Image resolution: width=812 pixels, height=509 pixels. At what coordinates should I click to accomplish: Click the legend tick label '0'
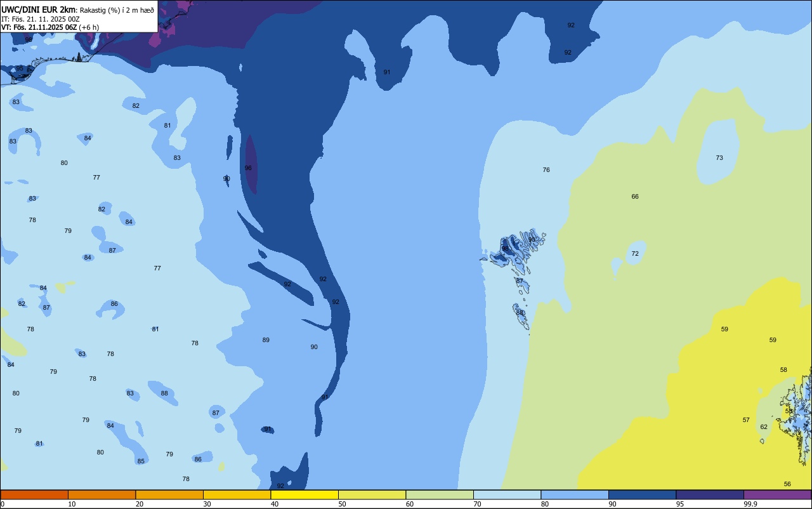pyautogui.click(x=3, y=504)
